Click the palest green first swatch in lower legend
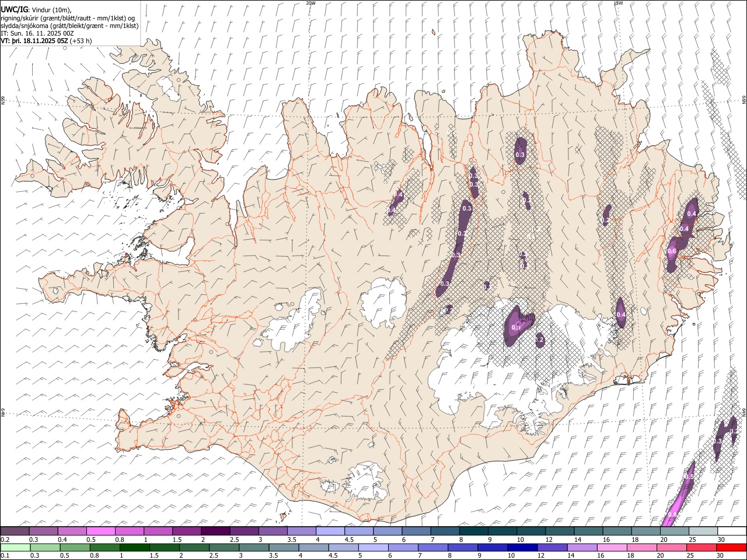 click(x=15, y=547)
